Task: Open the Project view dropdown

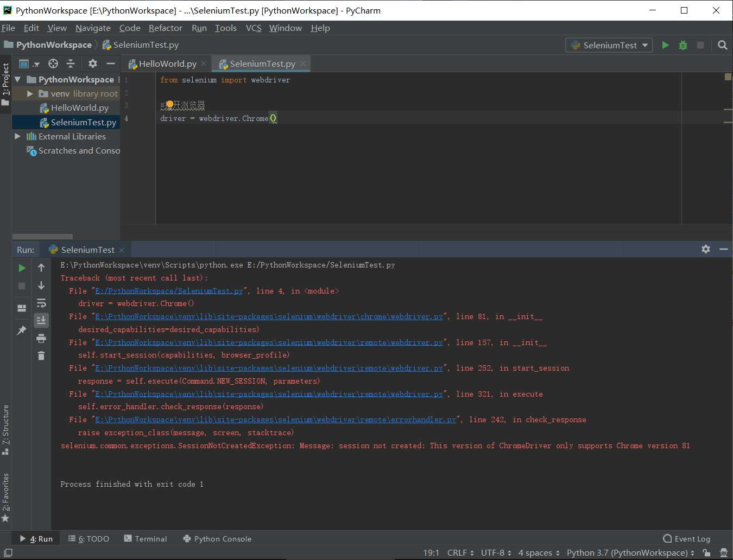Action: [29, 64]
